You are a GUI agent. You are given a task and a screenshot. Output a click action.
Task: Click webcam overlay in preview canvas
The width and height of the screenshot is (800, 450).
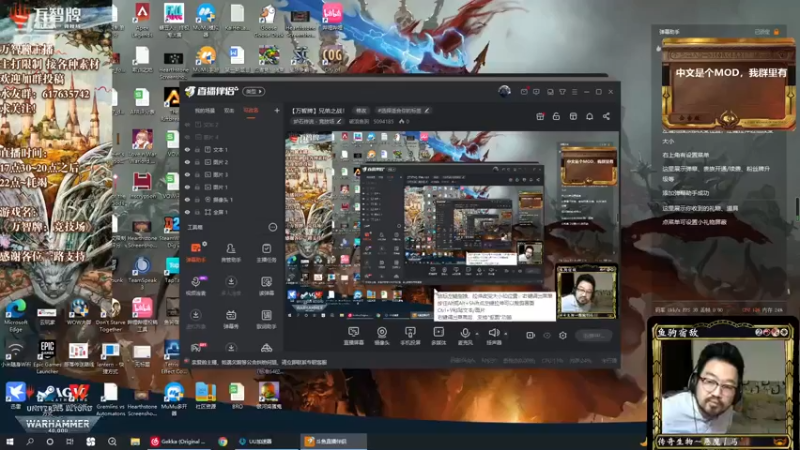tap(587, 291)
